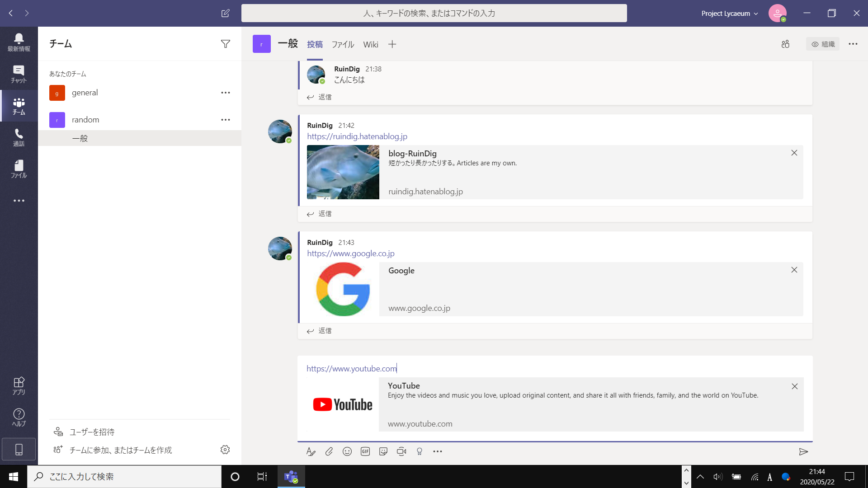The height and width of the screenshot is (488, 868).
Task: Send the message with the arrow icon
Action: [x=803, y=451]
